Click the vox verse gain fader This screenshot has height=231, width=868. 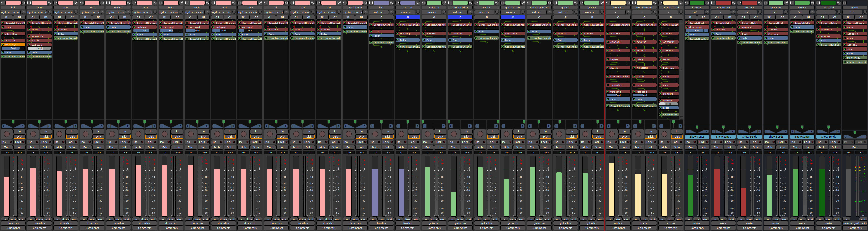pyautogui.click(x=612, y=189)
